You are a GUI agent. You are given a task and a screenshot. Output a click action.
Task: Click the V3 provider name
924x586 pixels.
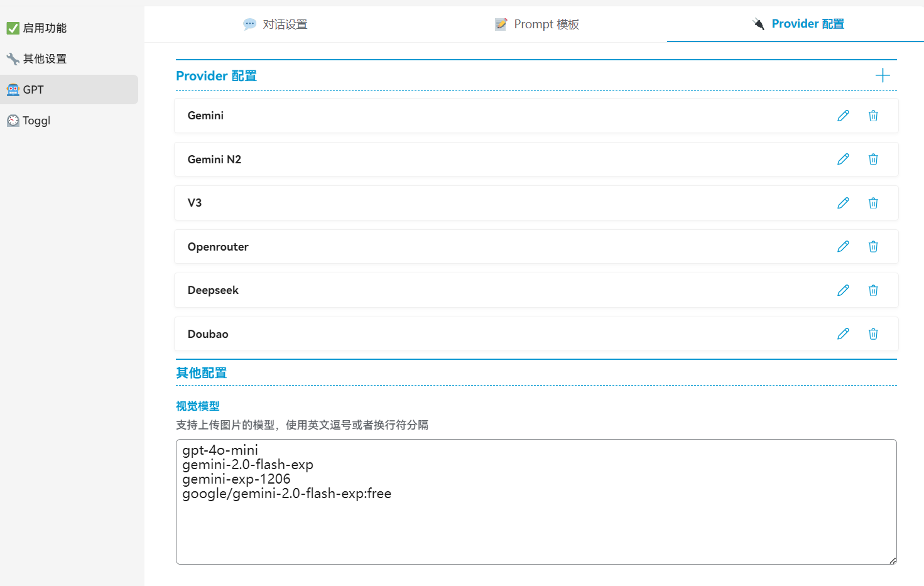[x=195, y=203]
